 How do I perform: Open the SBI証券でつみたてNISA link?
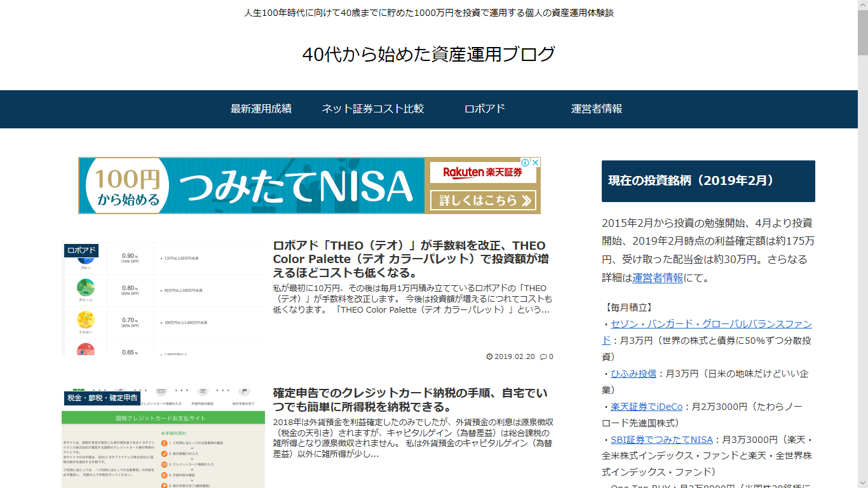click(661, 440)
